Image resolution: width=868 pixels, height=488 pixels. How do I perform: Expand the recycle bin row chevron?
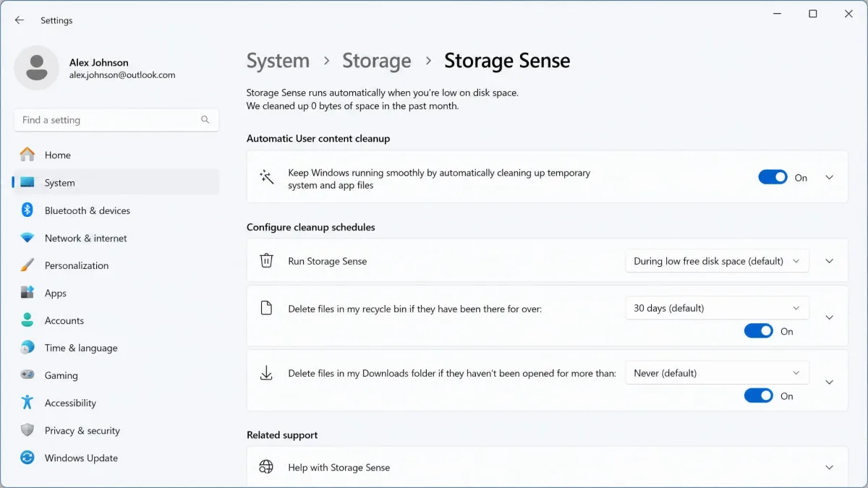click(830, 317)
